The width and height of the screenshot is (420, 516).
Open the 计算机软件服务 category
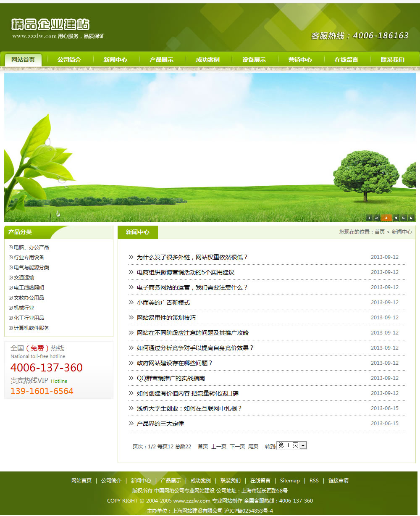tap(31, 328)
